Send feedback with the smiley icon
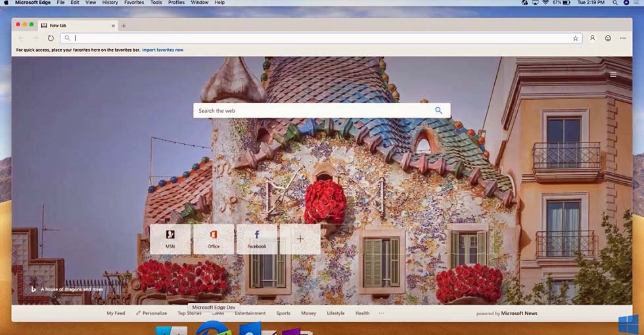Screen dimensions: 644x335 click(x=608, y=38)
